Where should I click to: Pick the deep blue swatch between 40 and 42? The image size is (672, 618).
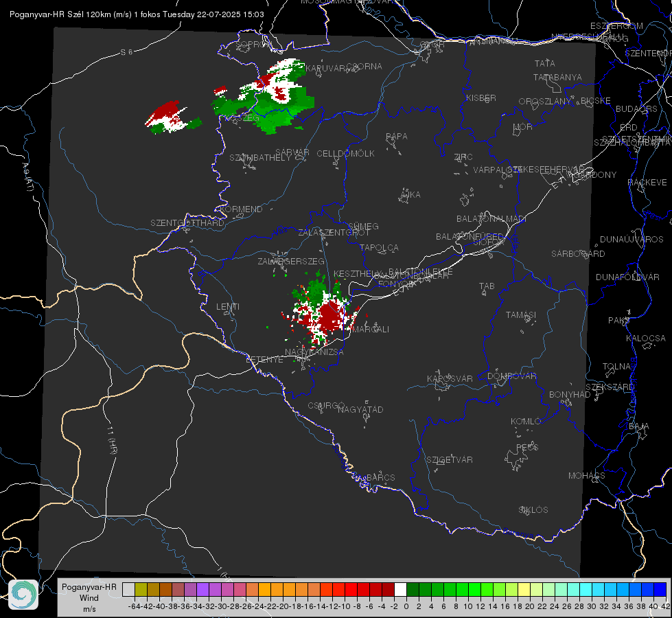[x=660, y=590]
